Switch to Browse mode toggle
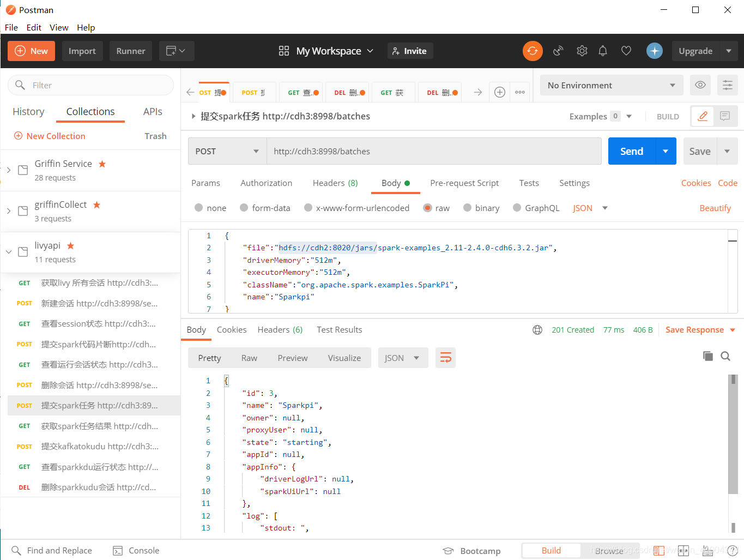 point(609,551)
